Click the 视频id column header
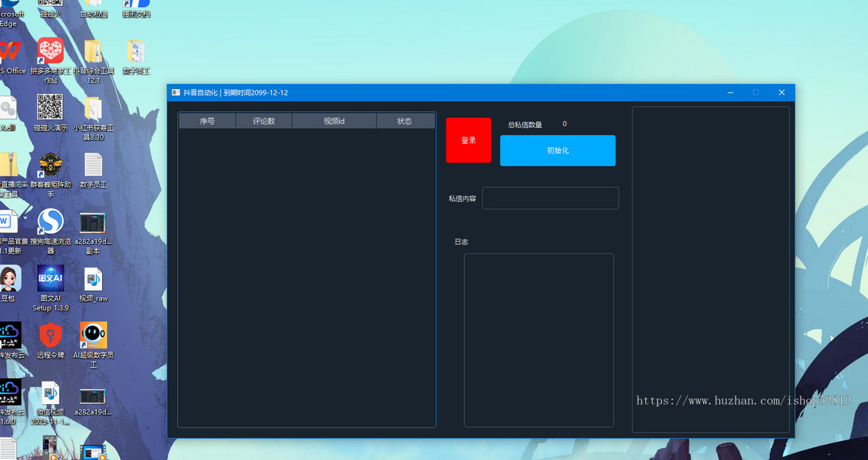The height and width of the screenshot is (460, 868). click(333, 122)
